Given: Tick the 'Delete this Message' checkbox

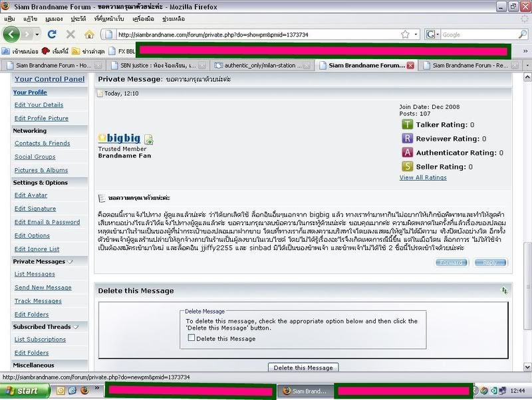Looking at the screenshot, I should coord(192,338).
